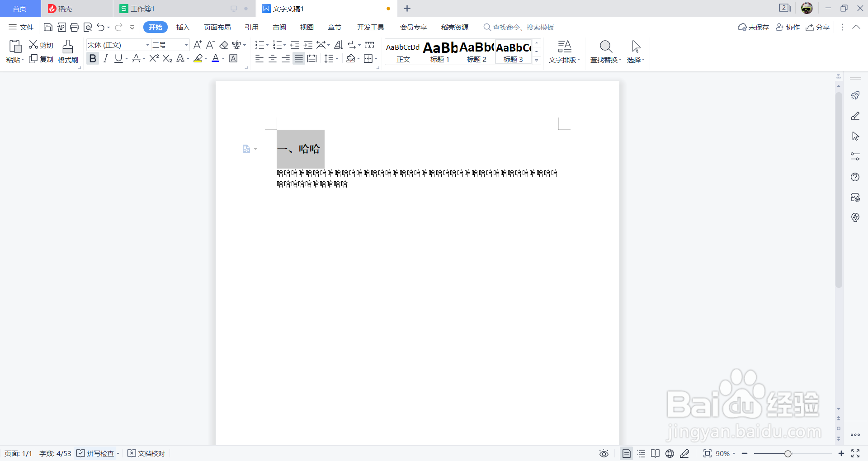
Task: Switch to page layout view in status bar
Action: 627,453
